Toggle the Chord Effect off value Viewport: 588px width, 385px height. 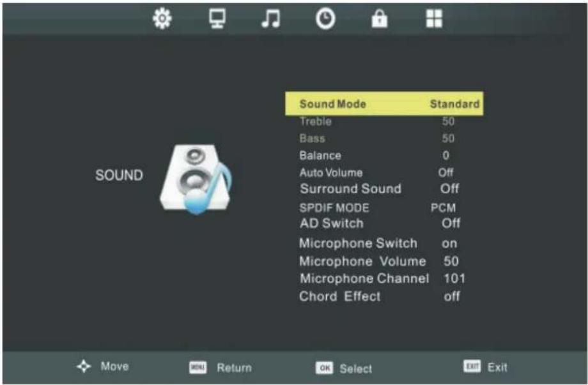point(452,296)
